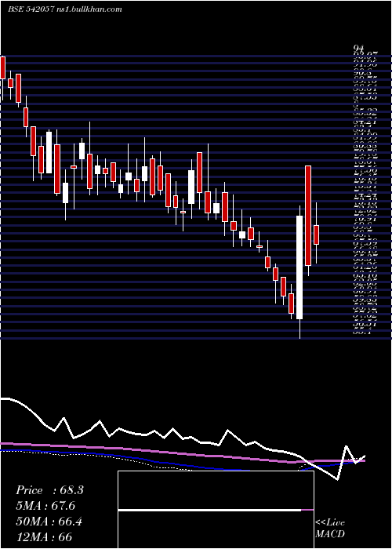The image size is (392, 549).
Task: Click the '<<Live MACD' label
Action: click(x=330, y=529)
